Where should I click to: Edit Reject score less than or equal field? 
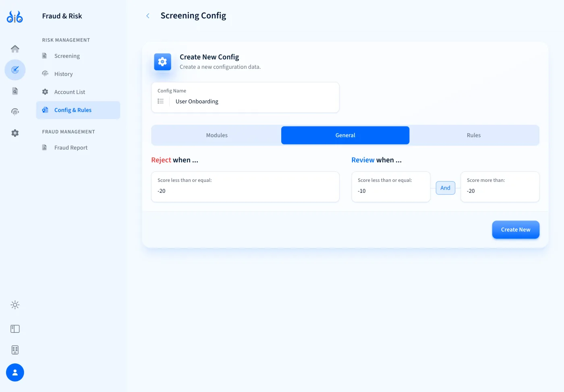pos(245,187)
